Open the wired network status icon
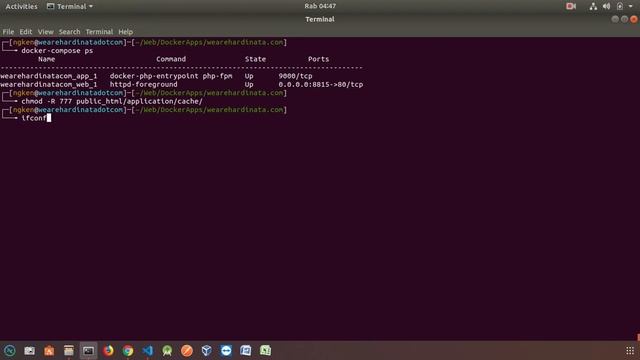Screen dimensions: 640x360 pyautogui.click(x=593, y=6)
